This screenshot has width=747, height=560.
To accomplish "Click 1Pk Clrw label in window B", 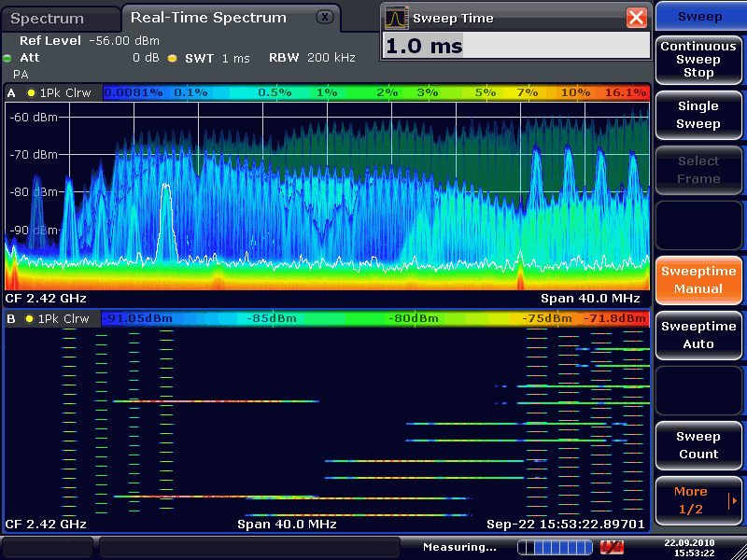I will [63, 318].
